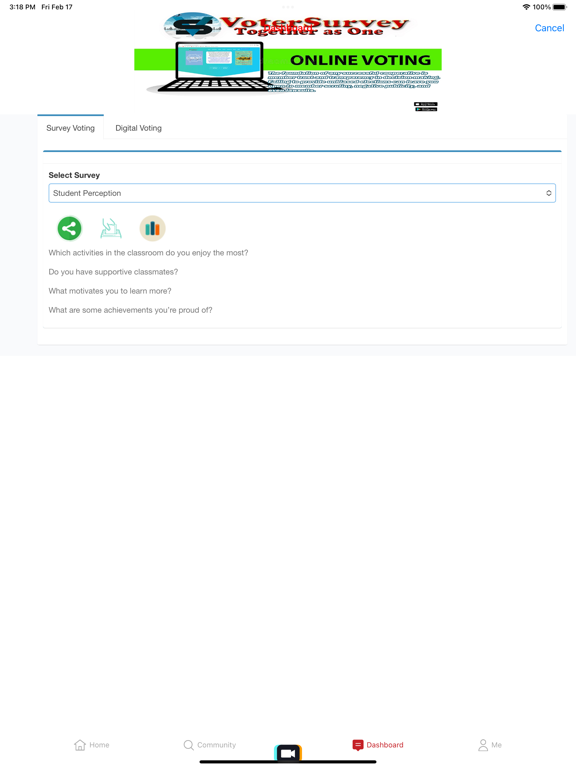
Task: Open the Select Survey dropdown
Action: tap(302, 193)
